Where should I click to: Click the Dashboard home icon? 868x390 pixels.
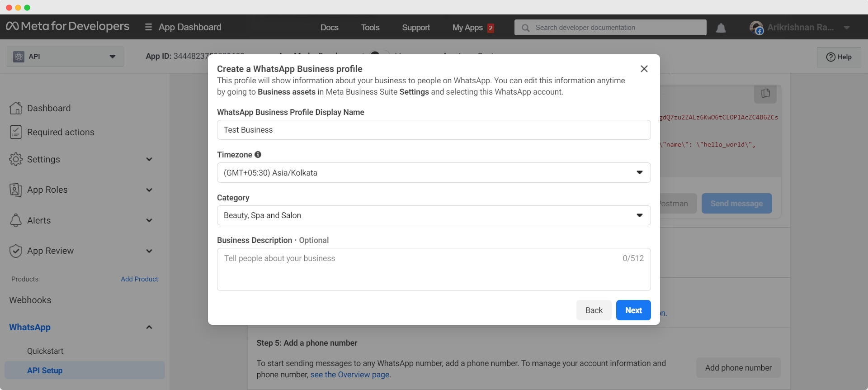coord(16,108)
